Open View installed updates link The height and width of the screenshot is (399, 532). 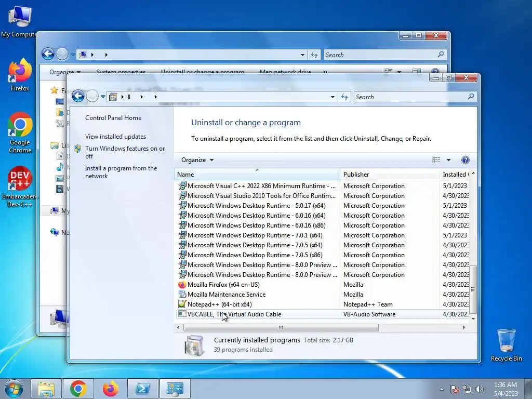tap(115, 137)
